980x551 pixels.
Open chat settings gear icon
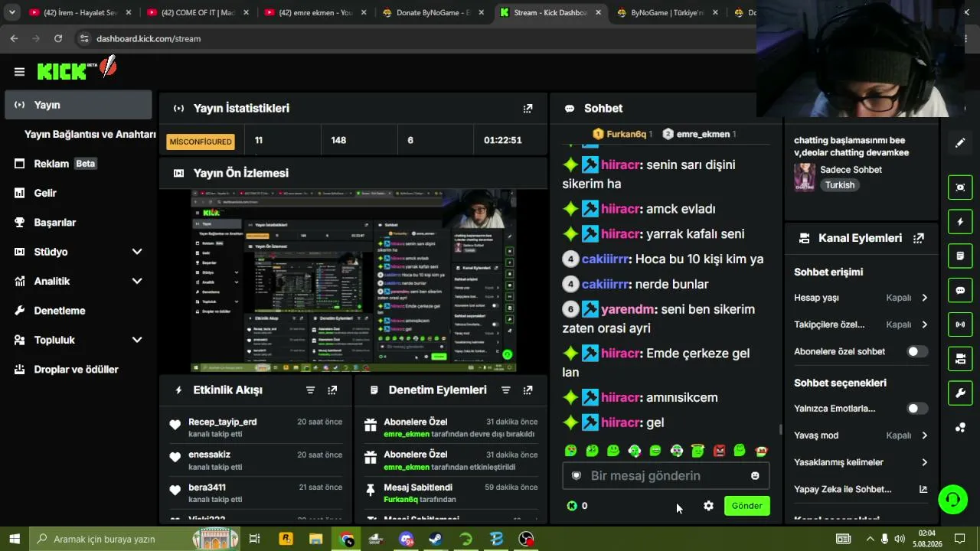[x=708, y=506]
